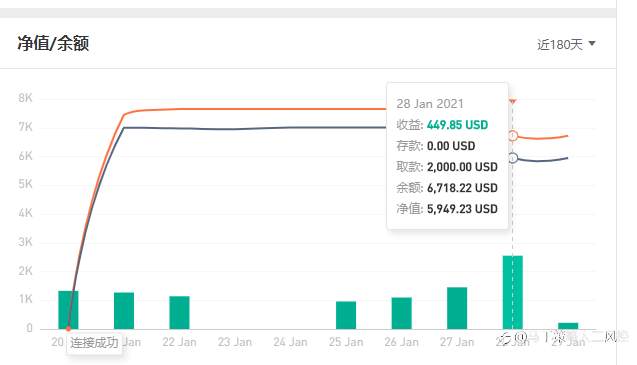
Task: Click the 23 Jan axis label
Action: (235, 342)
